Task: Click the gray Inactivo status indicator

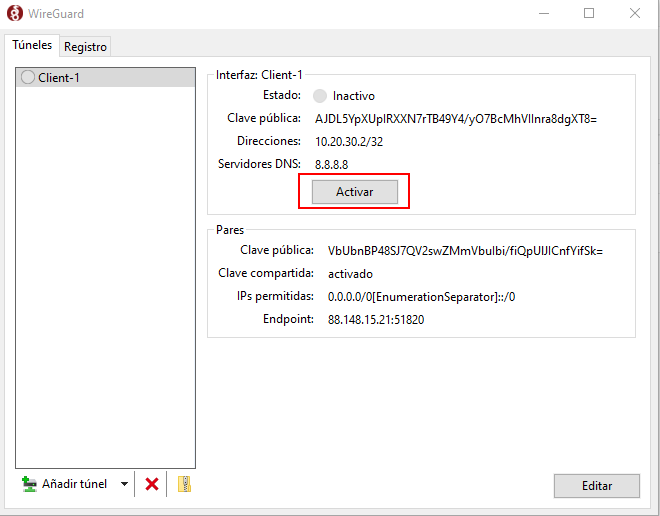Action: (320, 96)
